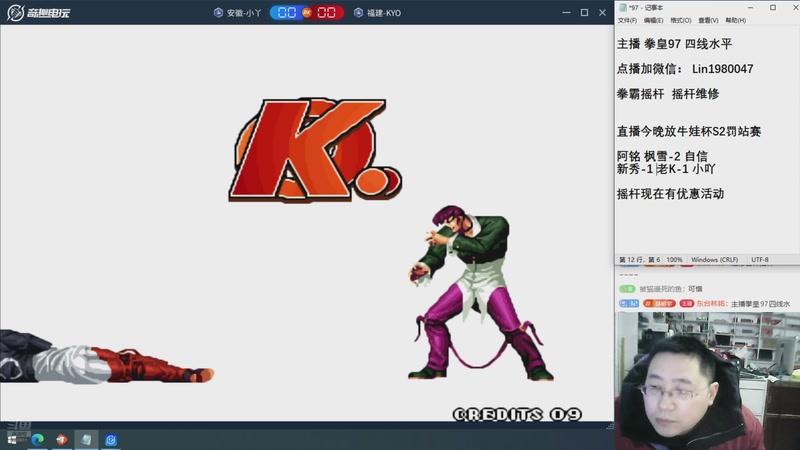Click the chat comment 可惜
Screen dimensions: 800x450
click(x=695, y=289)
